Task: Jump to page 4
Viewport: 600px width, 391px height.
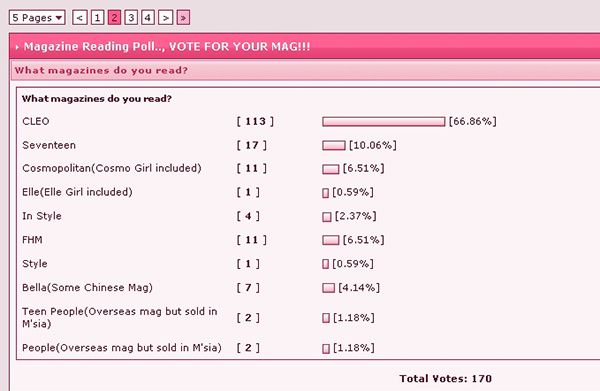Action: click(x=148, y=18)
